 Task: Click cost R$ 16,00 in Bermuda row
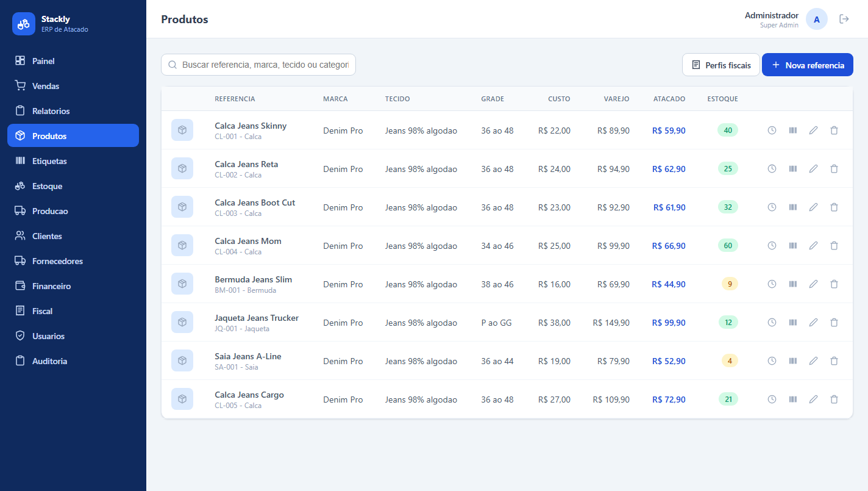click(x=554, y=284)
